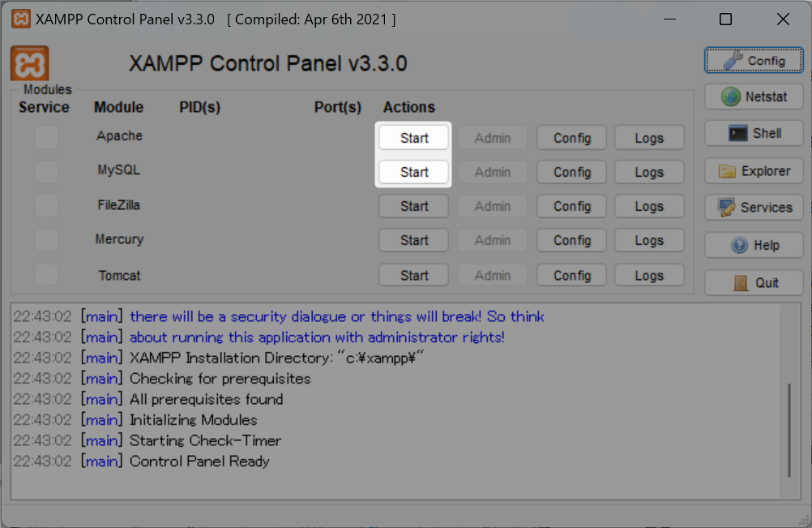Start the MySQL module
The image size is (812, 528).
pos(414,172)
